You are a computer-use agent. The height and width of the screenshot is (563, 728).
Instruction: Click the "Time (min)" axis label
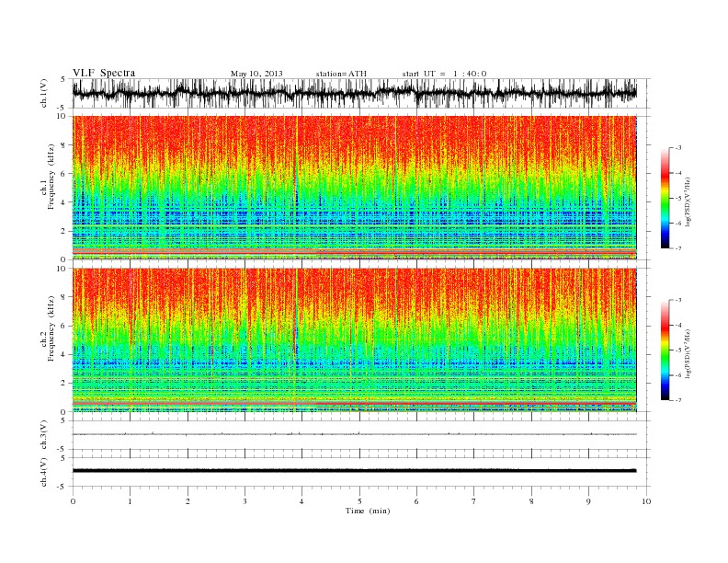coord(368,511)
